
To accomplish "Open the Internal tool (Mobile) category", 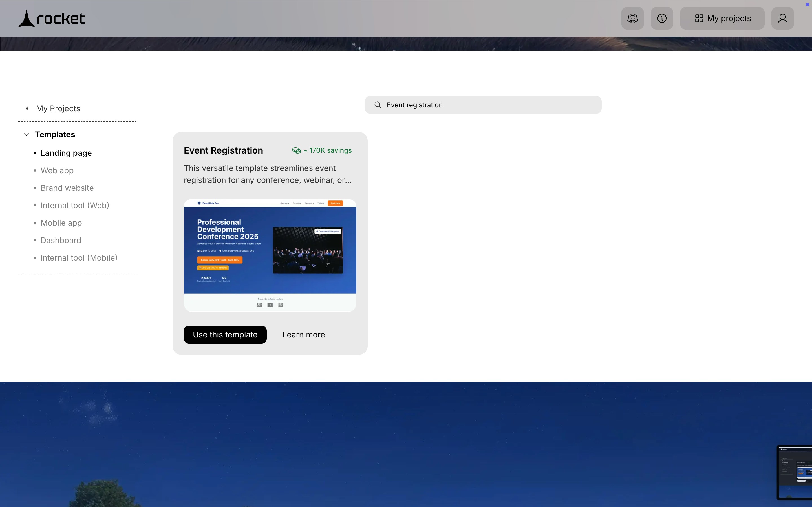I will coord(79,258).
